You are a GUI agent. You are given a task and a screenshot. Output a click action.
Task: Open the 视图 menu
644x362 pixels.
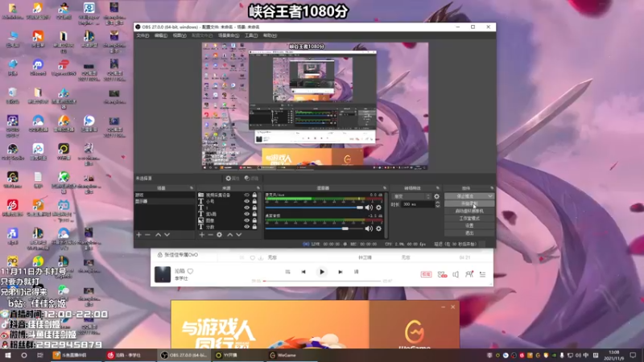pos(179,35)
